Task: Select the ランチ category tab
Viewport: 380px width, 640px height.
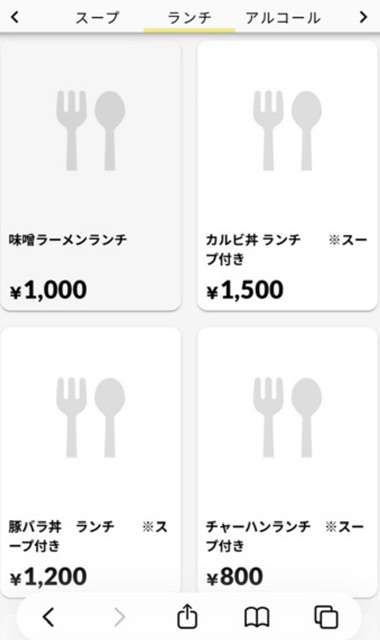Action: [189, 18]
